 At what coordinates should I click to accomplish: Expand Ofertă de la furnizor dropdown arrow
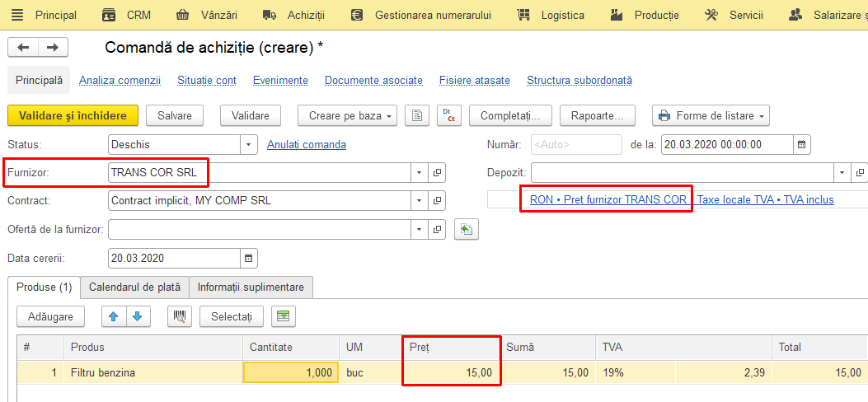pos(419,229)
